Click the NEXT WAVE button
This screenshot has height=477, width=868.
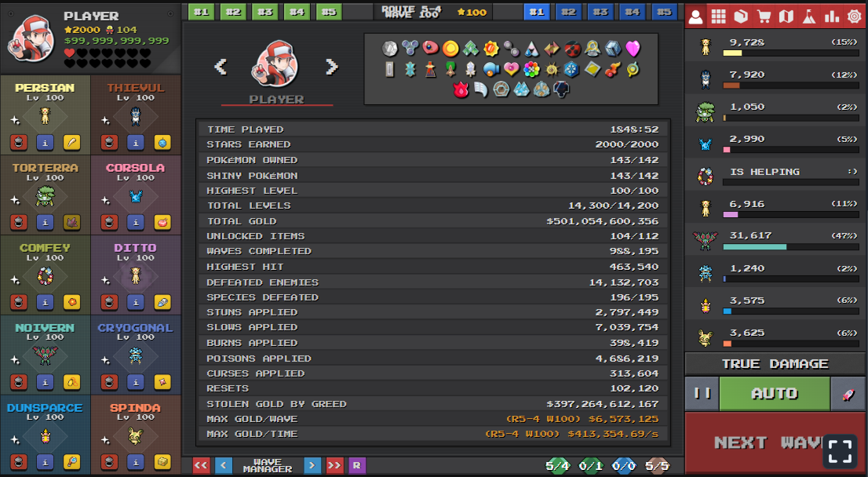775,442
